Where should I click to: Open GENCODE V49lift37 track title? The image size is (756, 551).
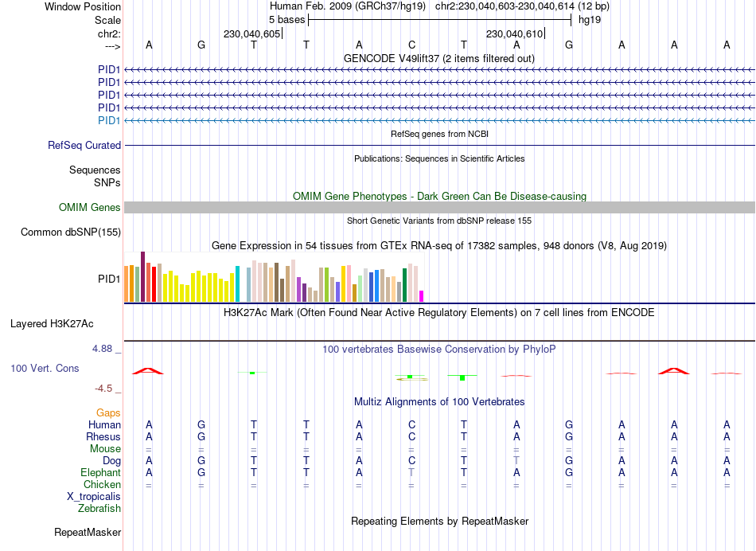pos(439,58)
